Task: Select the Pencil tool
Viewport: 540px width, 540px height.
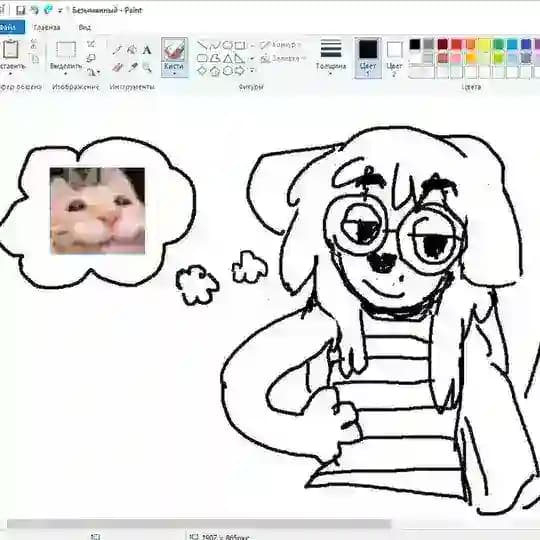Action: click(118, 50)
